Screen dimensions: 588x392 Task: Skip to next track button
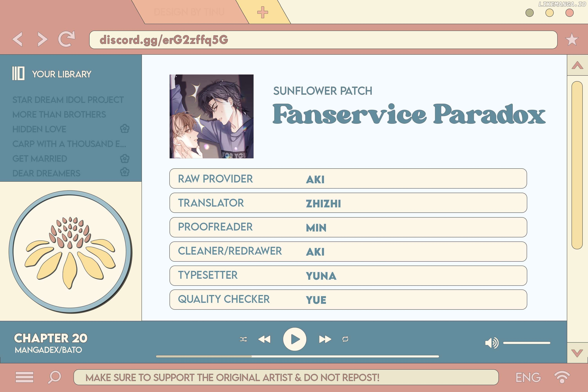pos(325,339)
